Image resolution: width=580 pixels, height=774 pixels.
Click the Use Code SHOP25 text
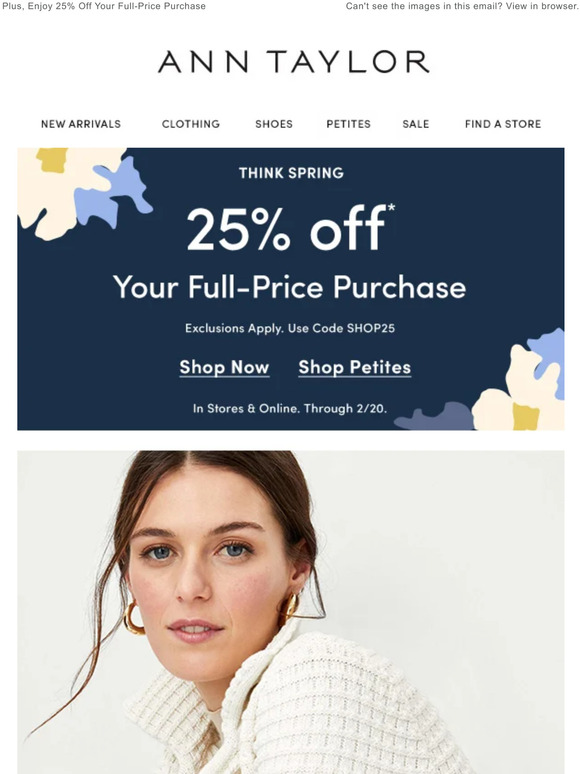tap(342, 328)
